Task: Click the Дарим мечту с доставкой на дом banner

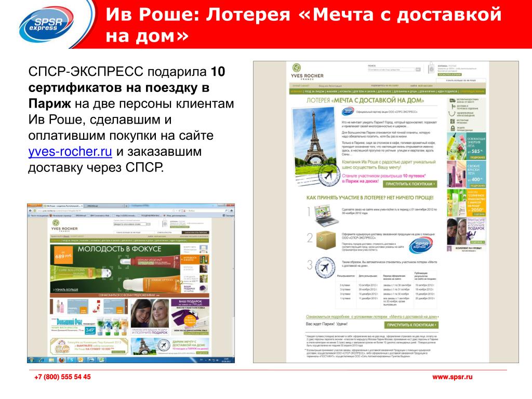Action: tap(170, 346)
